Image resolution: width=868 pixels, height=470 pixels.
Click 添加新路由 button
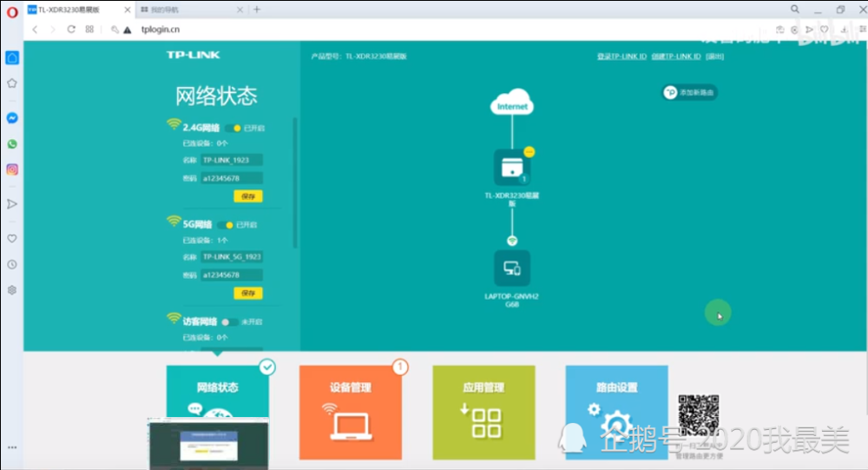coord(690,93)
